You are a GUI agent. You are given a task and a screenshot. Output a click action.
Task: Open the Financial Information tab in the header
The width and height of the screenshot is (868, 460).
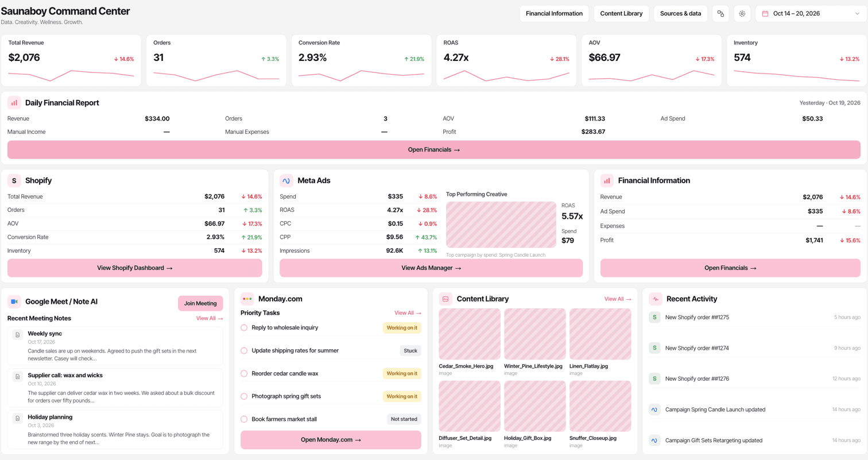pyautogui.click(x=555, y=13)
